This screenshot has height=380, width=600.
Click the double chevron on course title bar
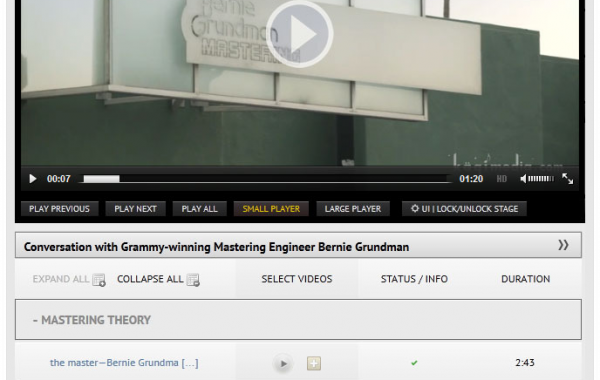point(563,245)
